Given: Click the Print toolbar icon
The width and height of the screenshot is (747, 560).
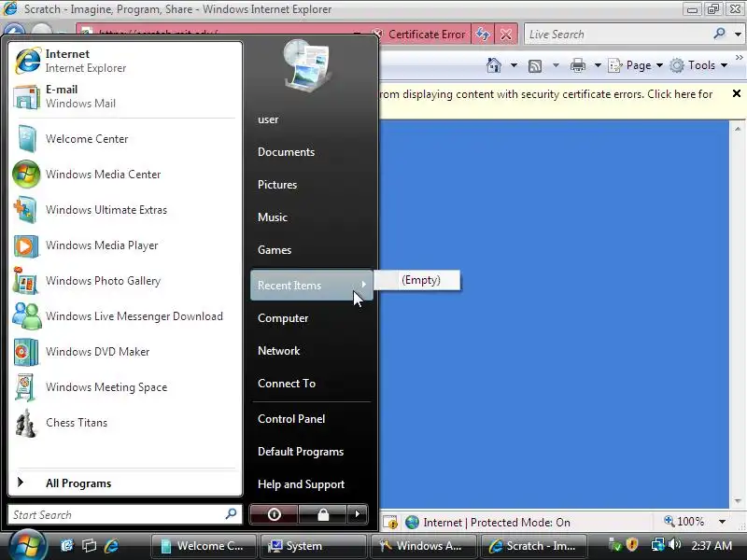Looking at the screenshot, I should 578,65.
